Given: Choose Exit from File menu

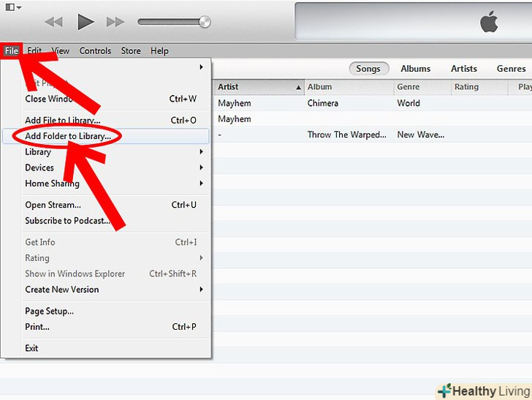Looking at the screenshot, I should pos(105,348).
